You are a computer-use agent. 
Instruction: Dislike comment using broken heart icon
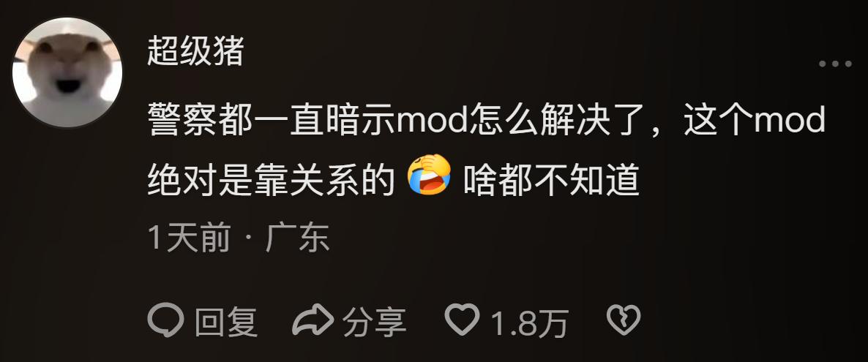point(624,320)
